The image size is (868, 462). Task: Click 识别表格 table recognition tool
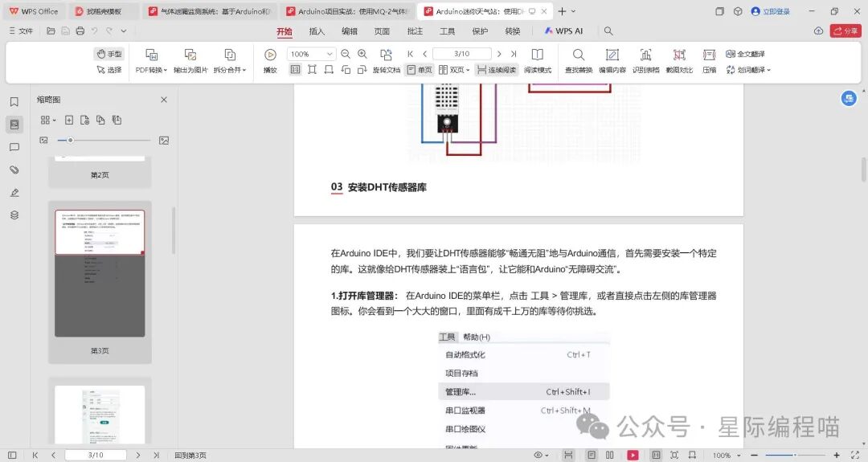click(x=645, y=61)
